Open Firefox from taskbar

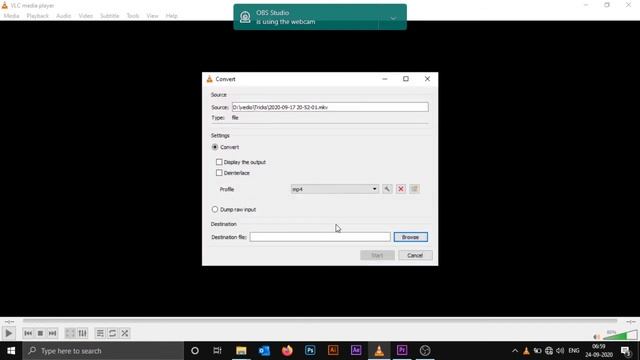coord(287,351)
